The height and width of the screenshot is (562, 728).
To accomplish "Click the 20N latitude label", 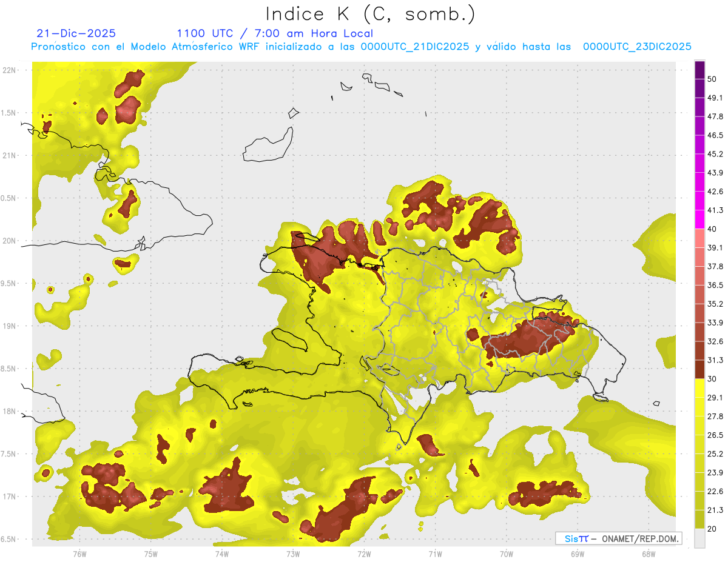I will [x=10, y=241].
